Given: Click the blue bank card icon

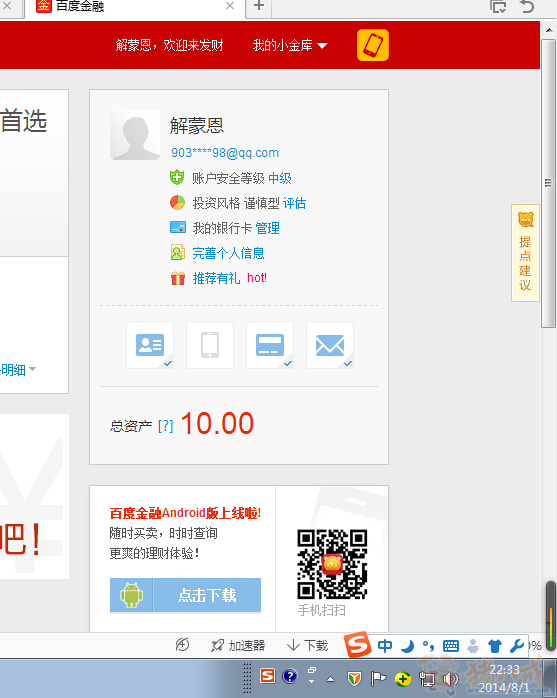Looking at the screenshot, I should 178,227.
